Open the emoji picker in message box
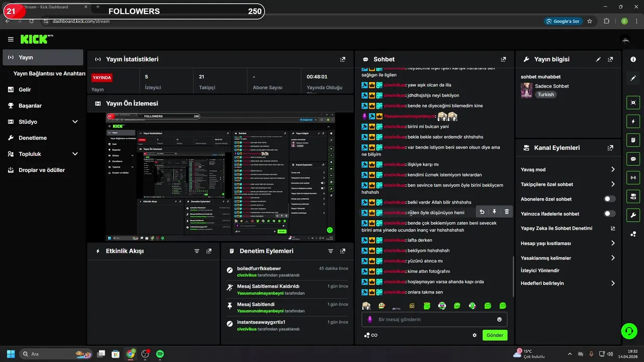The image size is (644, 362). (500, 319)
